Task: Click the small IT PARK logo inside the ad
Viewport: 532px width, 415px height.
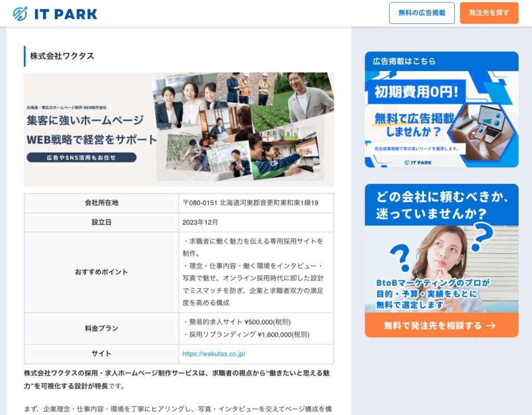Action: click(418, 162)
